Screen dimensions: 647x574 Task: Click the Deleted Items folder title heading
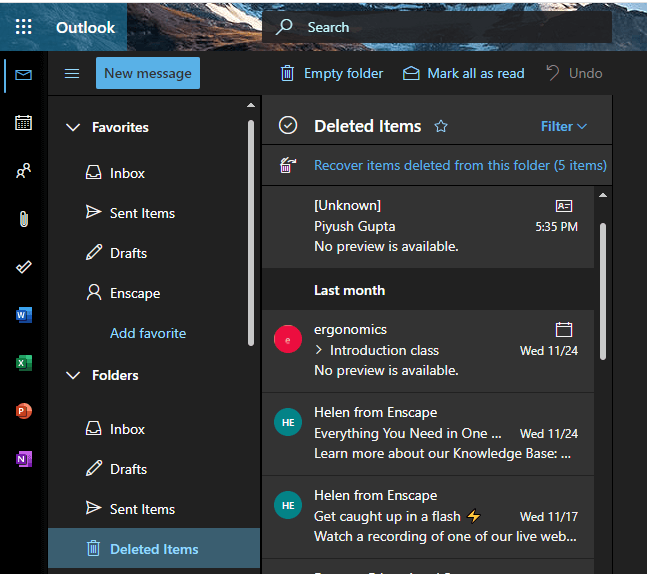(x=368, y=126)
